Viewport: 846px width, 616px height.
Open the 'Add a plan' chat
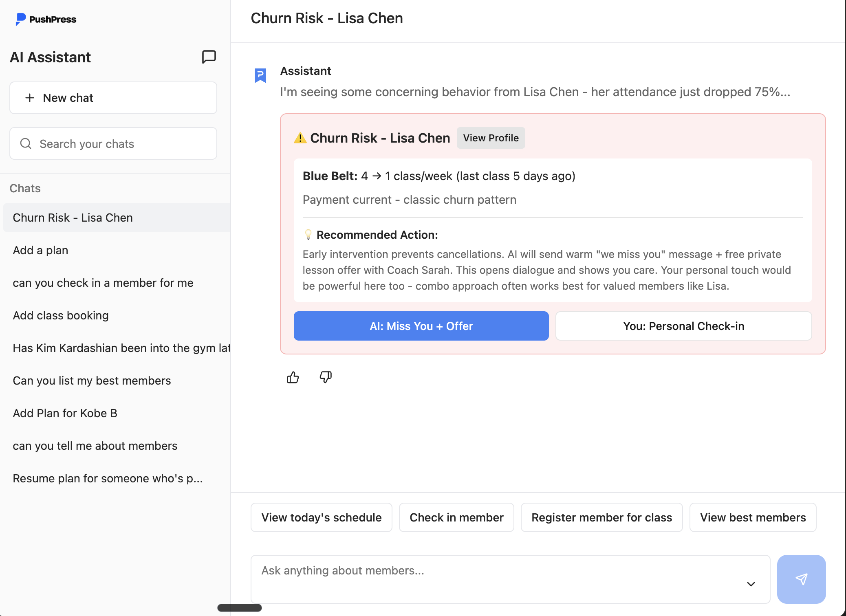coord(40,250)
